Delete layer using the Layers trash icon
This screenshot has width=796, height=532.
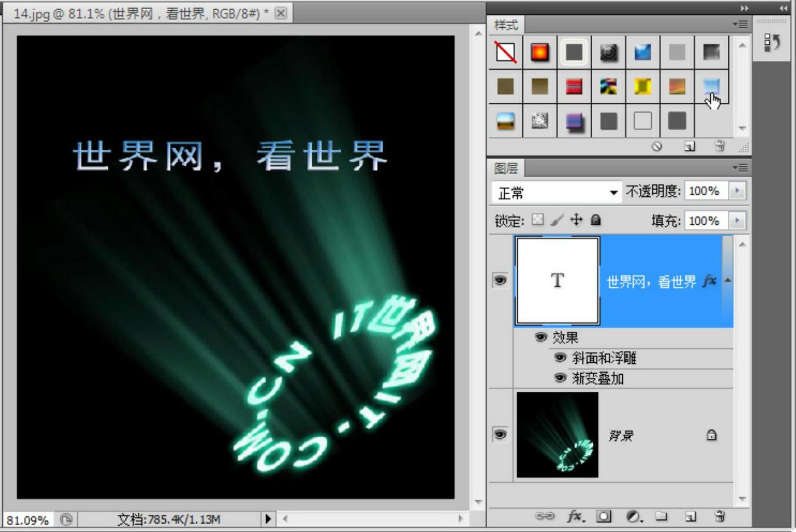(x=719, y=516)
